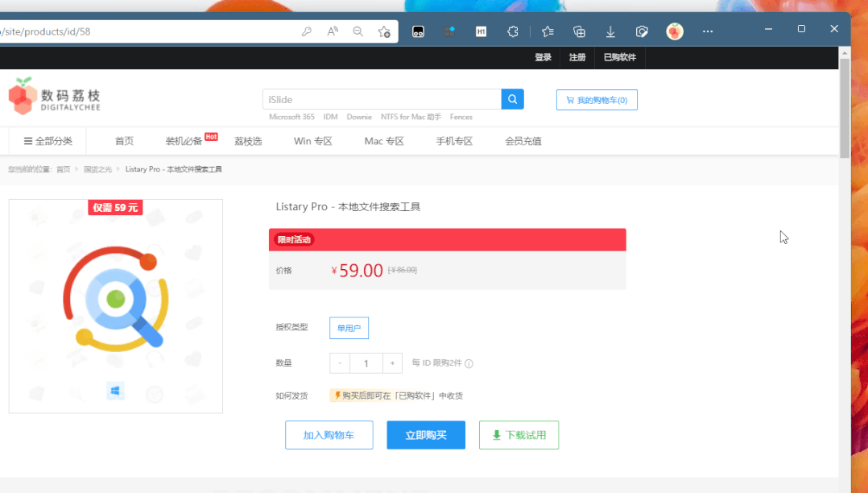This screenshot has height=493, width=868.
Task: Open the Collections toolbar icon
Action: (579, 31)
